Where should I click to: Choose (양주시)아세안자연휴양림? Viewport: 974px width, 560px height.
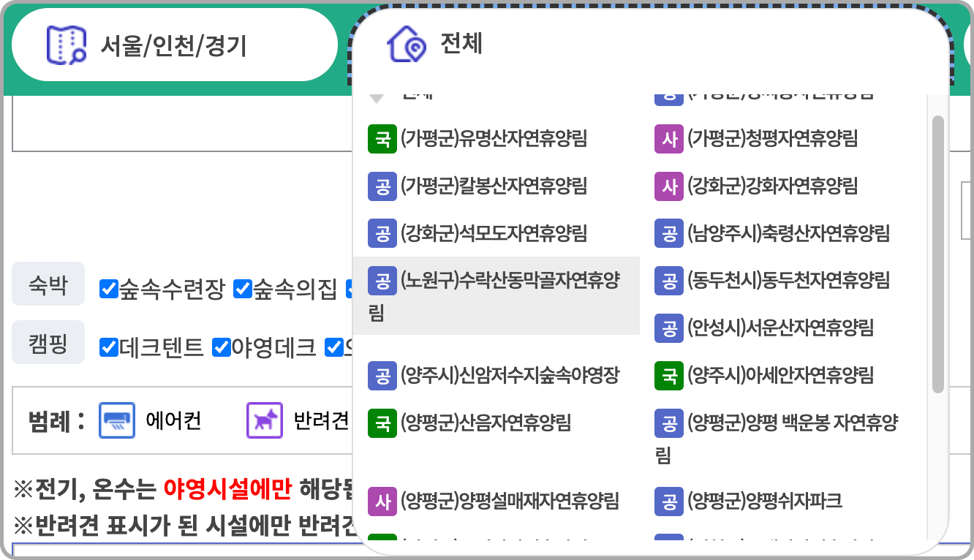coord(782,376)
